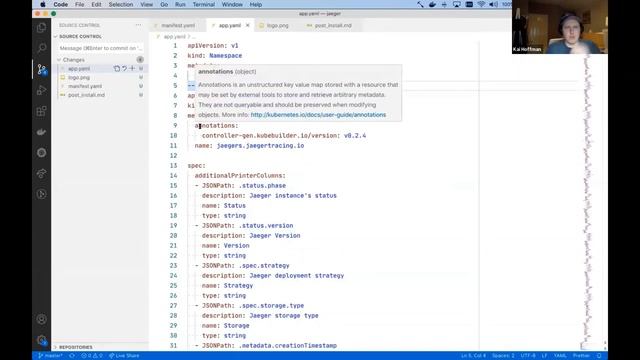This screenshot has width=640, height=360.
Task: Click the Open File icon on app.yaml row
Action: (x=117, y=69)
